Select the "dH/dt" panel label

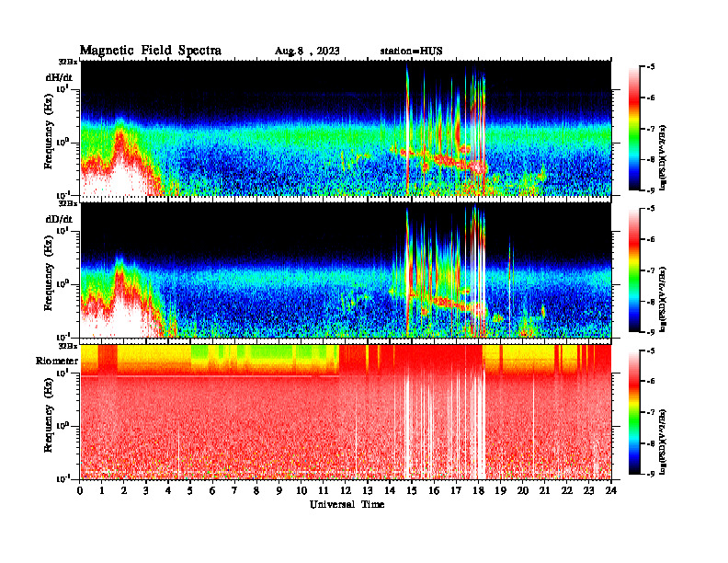pyautogui.click(x=59, y=77)
